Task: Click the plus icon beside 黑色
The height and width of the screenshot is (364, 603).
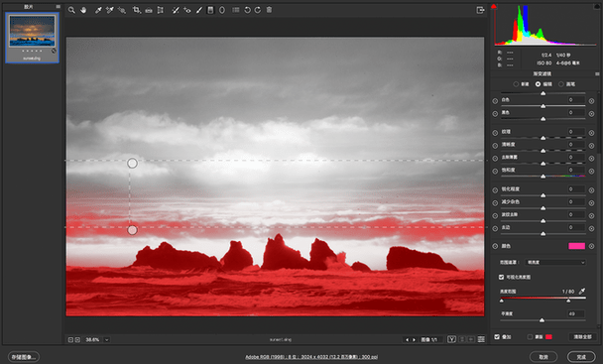Action: [591, 113]
